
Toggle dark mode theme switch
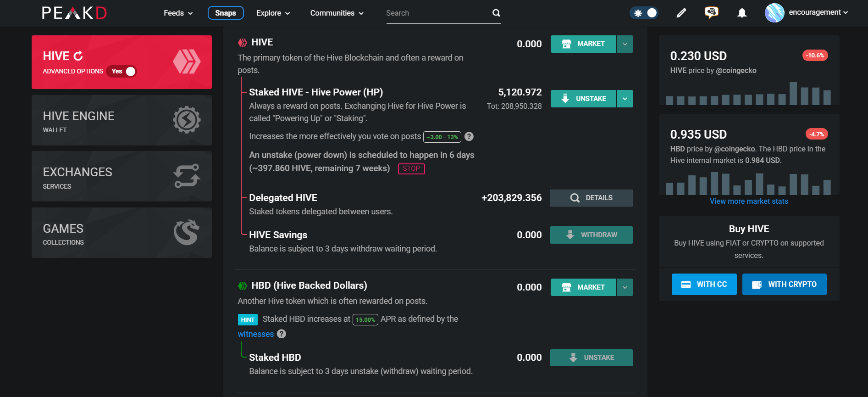tap(644, 13)
